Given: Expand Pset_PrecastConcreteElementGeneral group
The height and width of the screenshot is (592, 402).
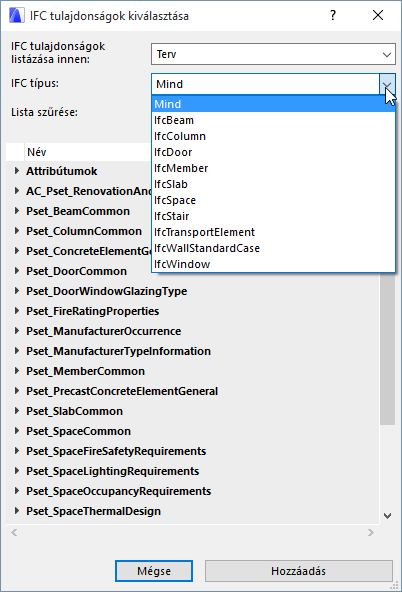Looking at the screenshot, I should point(17,391).
